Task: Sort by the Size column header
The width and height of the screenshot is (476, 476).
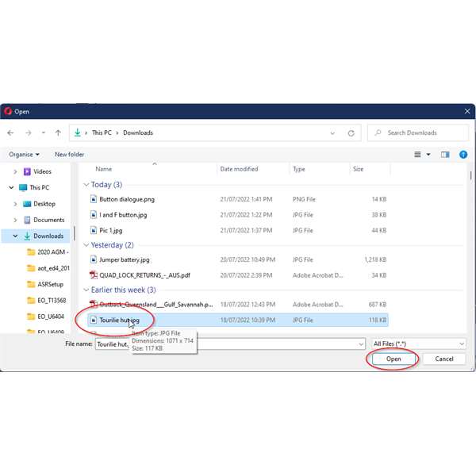Action: pyautogui.click(x=359, y=170)
